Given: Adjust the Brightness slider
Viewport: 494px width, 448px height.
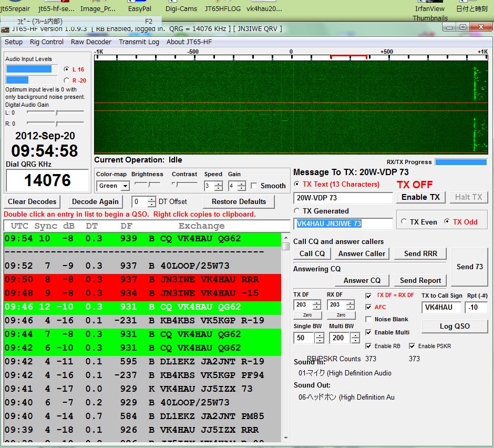Looking at the screenshot, I should pyautogui.click(x=148, y=184).
